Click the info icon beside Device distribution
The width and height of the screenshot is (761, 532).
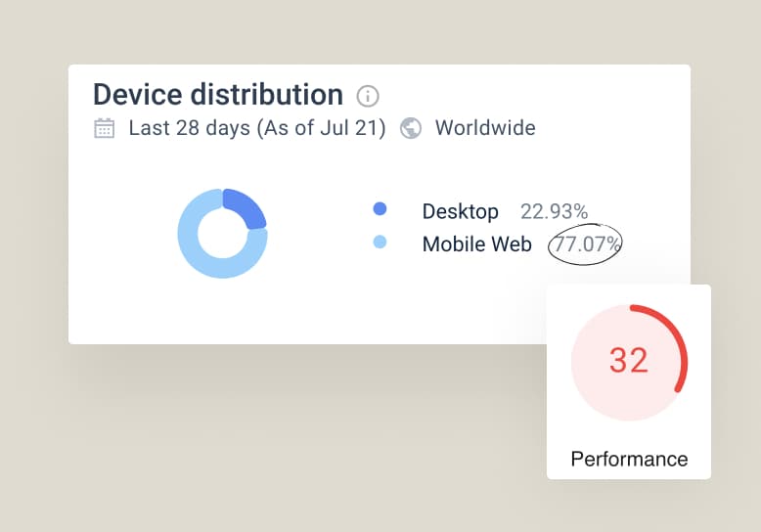[x=368, y=96]
